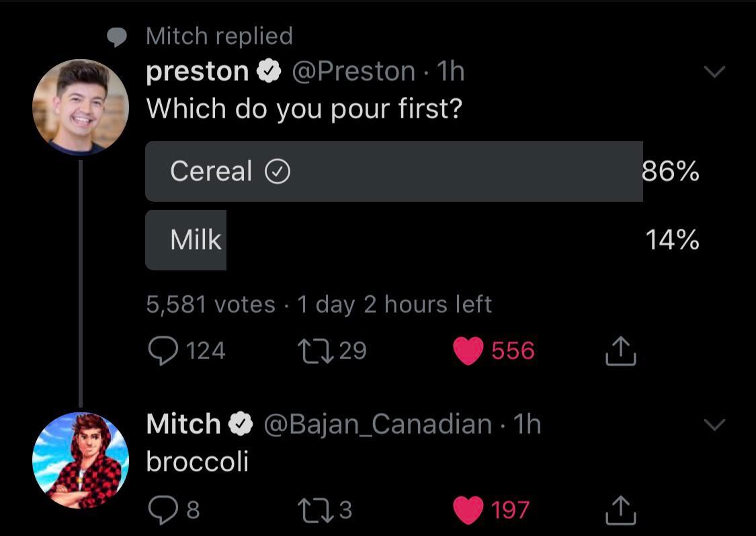Reply to Mitch's broccoli tweet
The width and height of the screenshot is (756, 536).
(161, 510)
